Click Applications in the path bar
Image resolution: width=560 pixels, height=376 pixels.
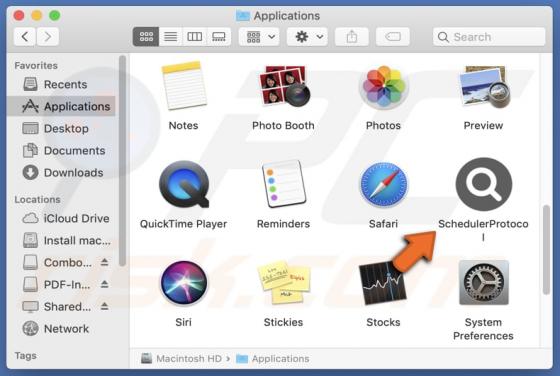click(273, 359)
